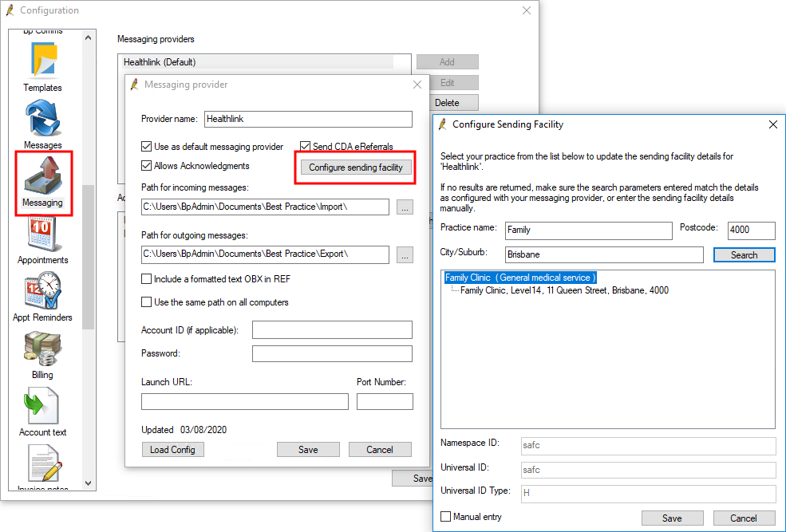Click the Provider name field
Image resolution: width=786 pixels, height=532 pixels.
[308, 119]
